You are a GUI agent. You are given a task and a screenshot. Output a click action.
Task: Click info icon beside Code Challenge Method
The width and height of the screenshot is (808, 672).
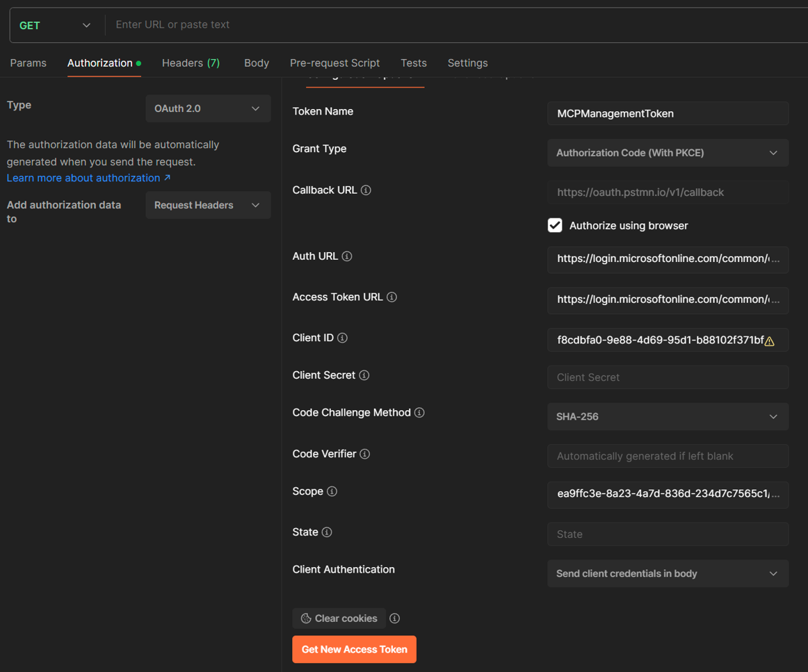(x=419, y=413)
